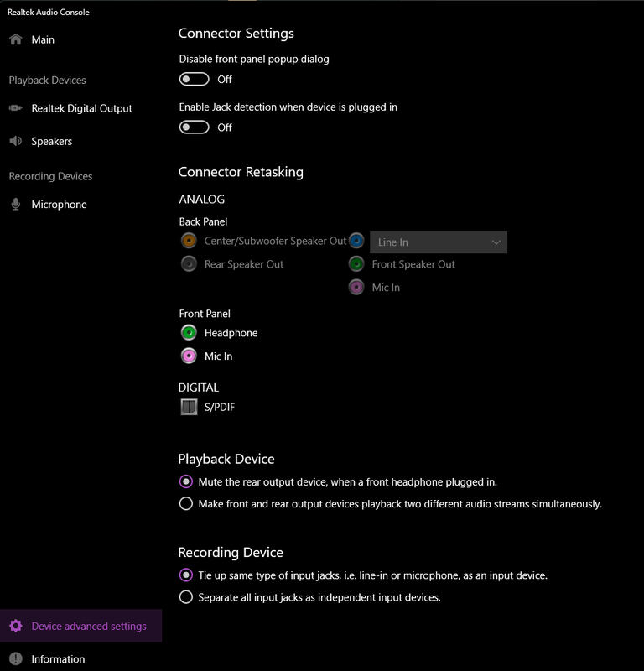Viewport: 644px width, 671px height.
Task: Toggle Disable front panel popup dialog switch
Action: [x=195, y=80]
